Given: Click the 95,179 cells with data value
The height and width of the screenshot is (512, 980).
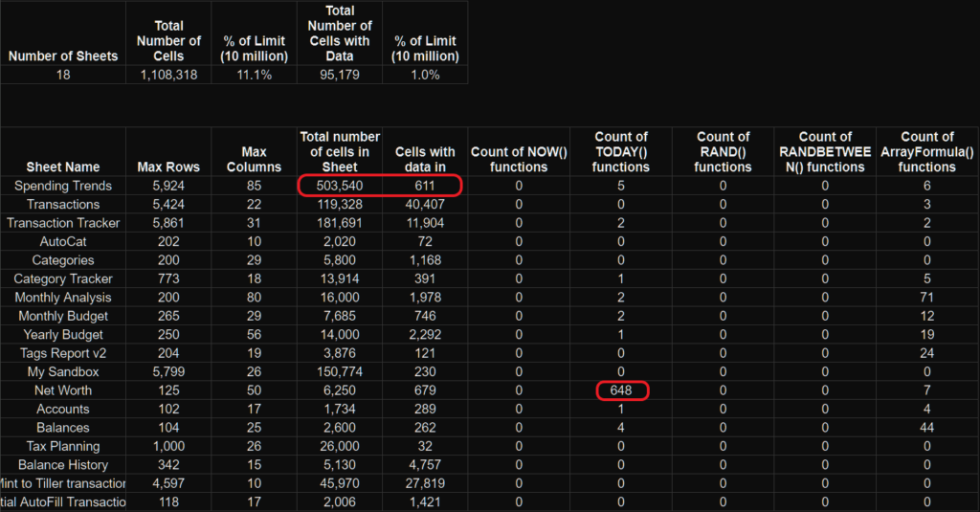Looking at the screenshot, I should [340, 75].
